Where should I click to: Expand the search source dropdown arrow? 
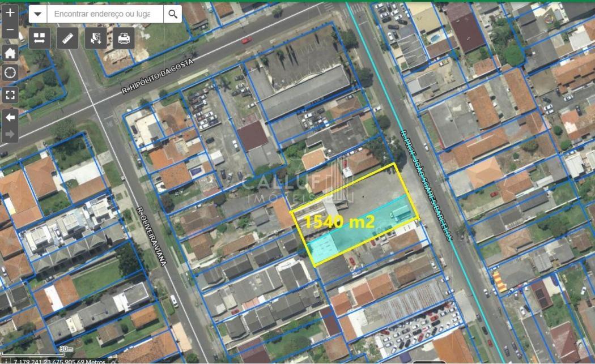pos(37,14)
